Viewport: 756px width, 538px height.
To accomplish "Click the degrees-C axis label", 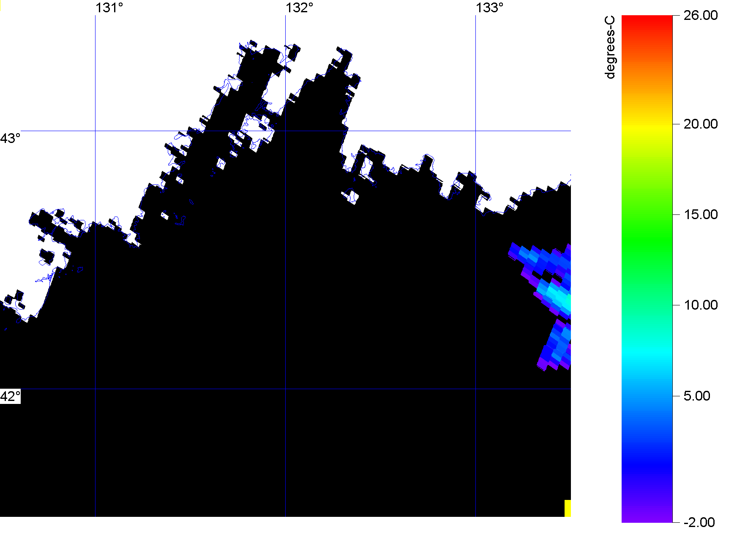I will [x=610, y=47].
